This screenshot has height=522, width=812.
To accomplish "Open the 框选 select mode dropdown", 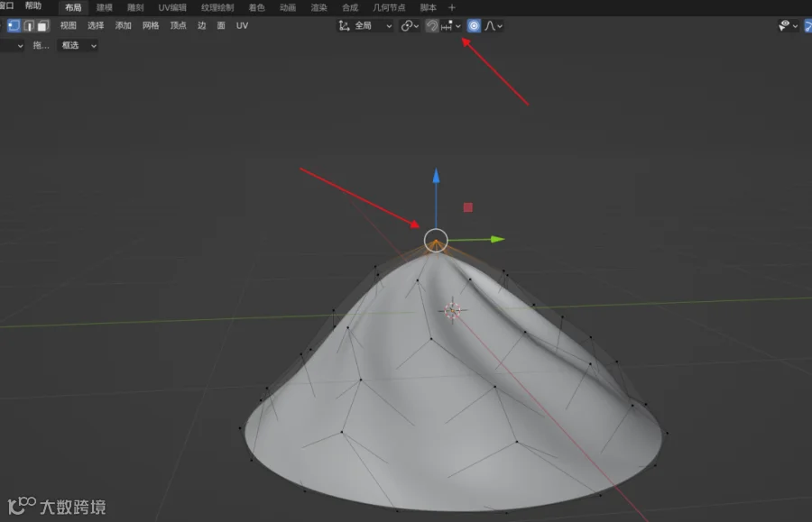I will (78, 45).
